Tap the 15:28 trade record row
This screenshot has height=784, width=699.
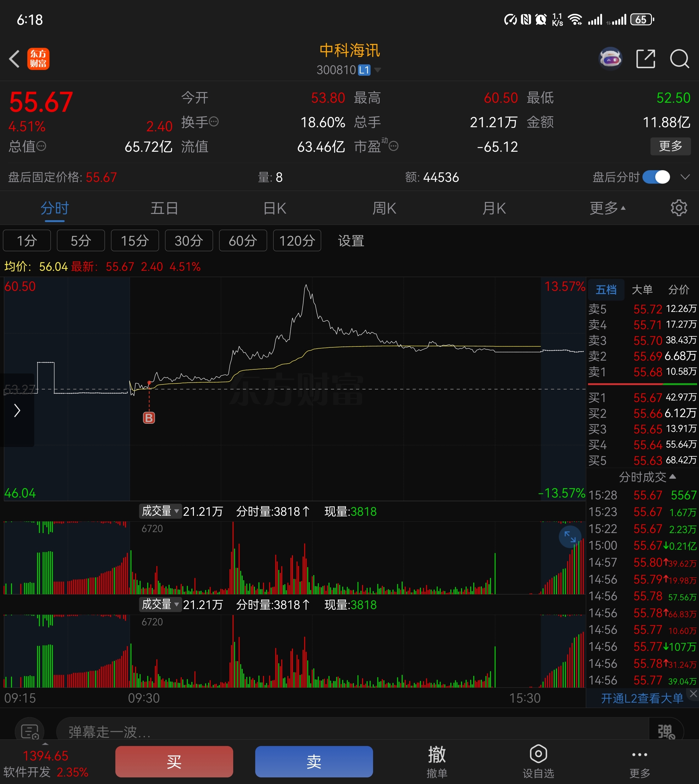(x=642, y=495)
